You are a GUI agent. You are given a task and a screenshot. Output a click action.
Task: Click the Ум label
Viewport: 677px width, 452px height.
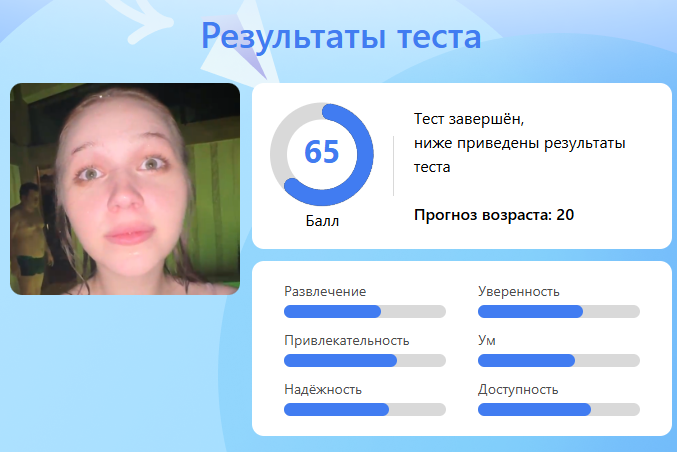(487, 340)
